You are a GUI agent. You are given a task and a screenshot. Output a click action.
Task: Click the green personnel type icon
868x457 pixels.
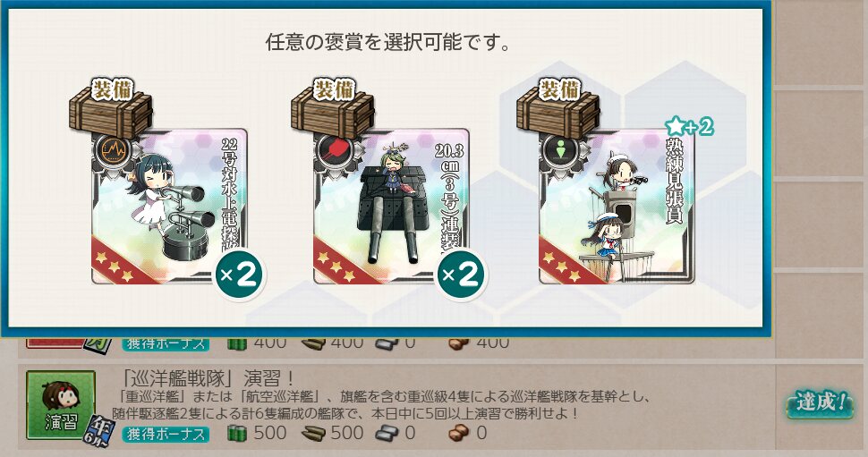click(561, 149)
